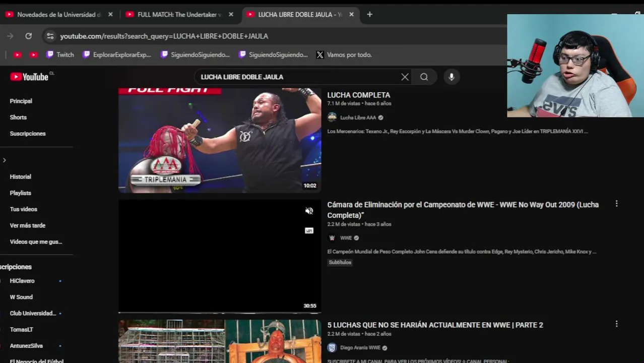This screenshot has height=363, width=644.
Task: Open the ExplorarExplorarExp... bookmark
Action: (117, 54)
